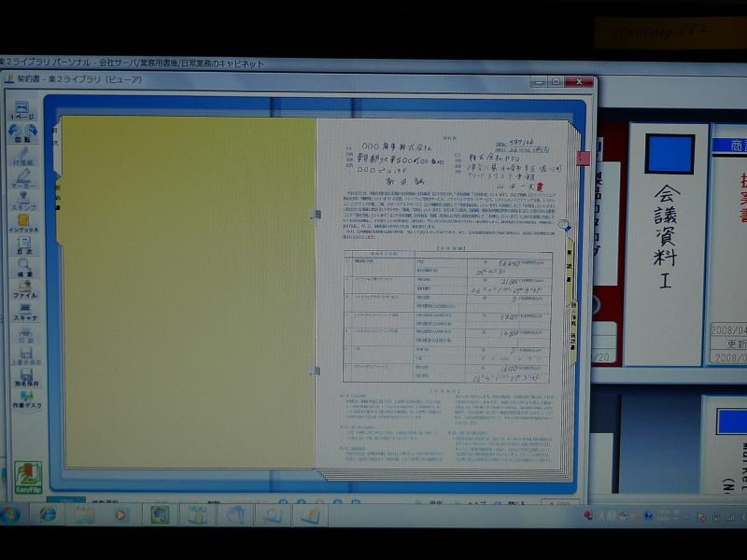Click the pink sticky tab on page edge
This screenshot has width=747, height=560.
[583, 158]
